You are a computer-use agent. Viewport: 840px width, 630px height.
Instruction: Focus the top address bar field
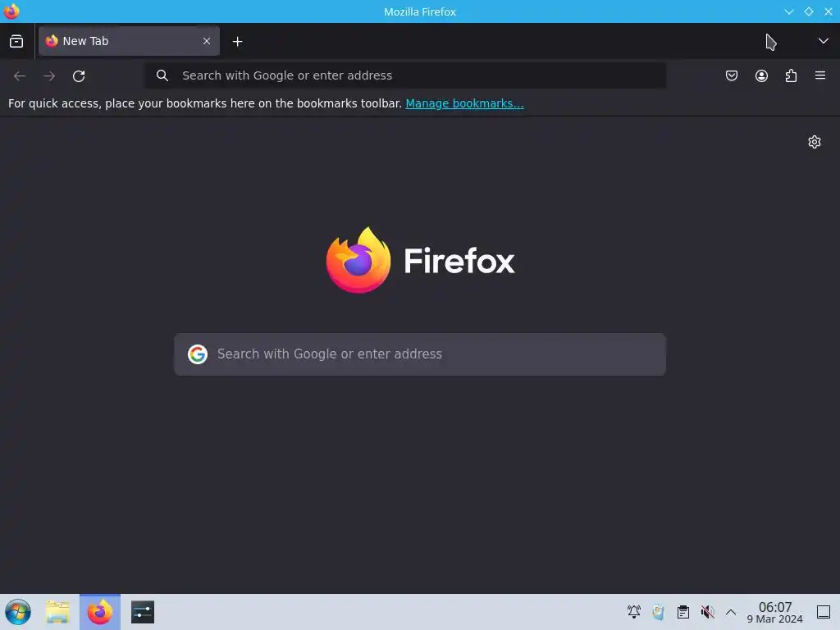click(x=406, y=75)
